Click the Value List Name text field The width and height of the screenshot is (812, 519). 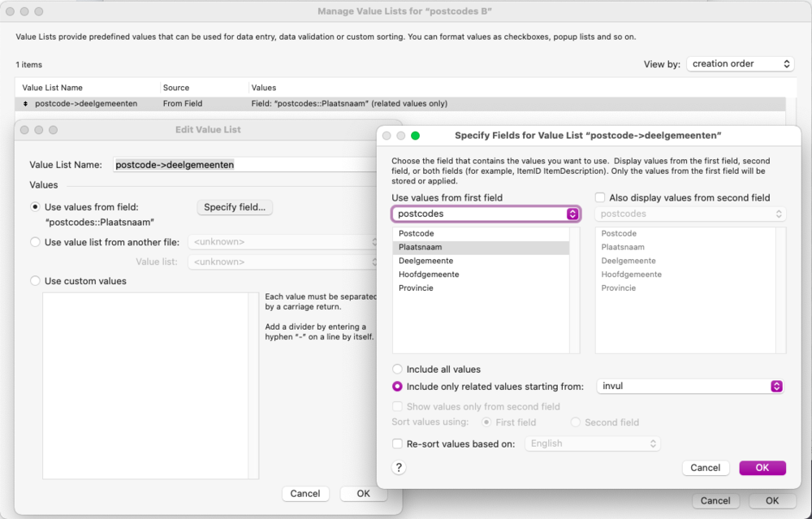(244, 165)
